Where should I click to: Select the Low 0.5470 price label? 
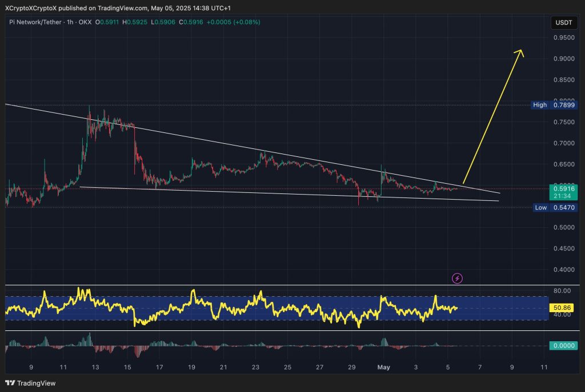(555, 208)
